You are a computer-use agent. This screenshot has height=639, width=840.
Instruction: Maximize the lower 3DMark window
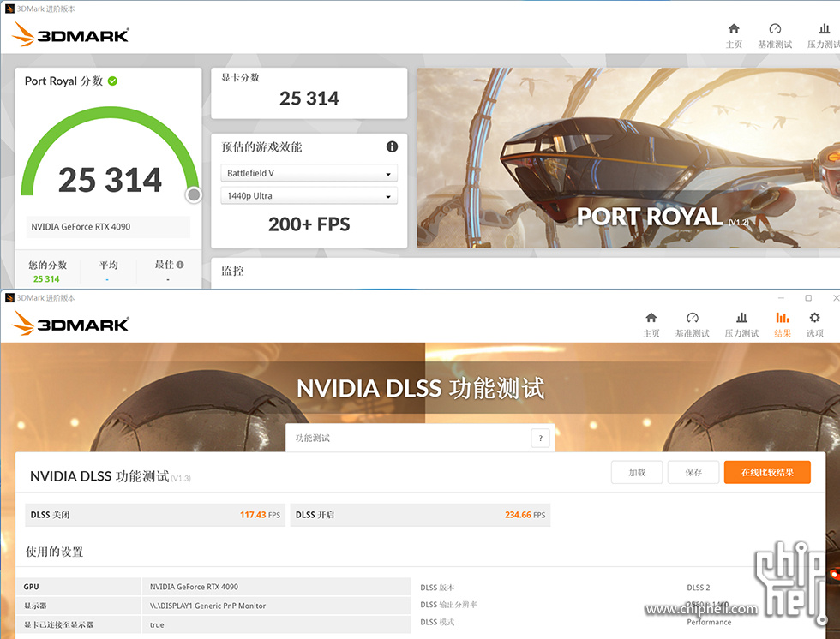tap(807, 297)
